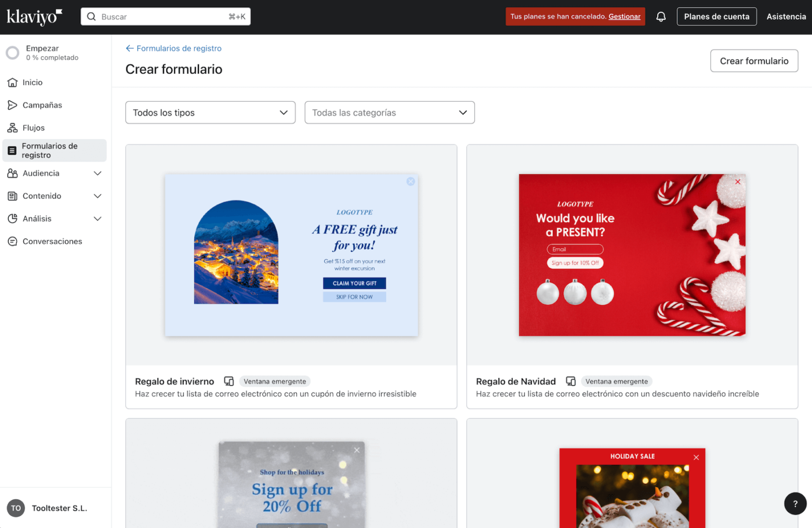Click CLAIM YOUR GIFT in winter preview
Screen dimensions: 812x528
[354, 283]
